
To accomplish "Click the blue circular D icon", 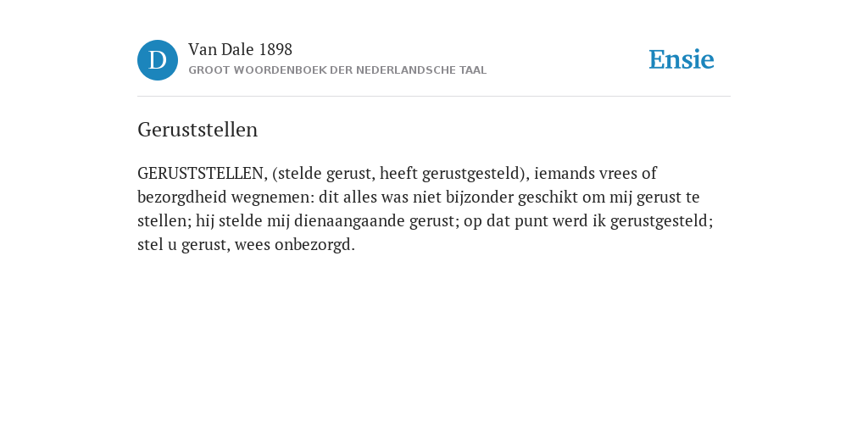I will 158,60.
